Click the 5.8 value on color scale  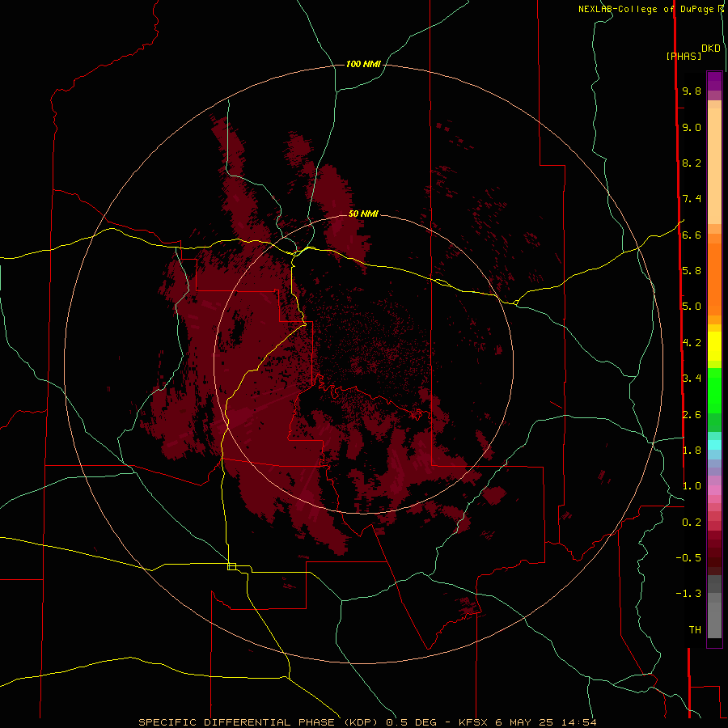692,271
